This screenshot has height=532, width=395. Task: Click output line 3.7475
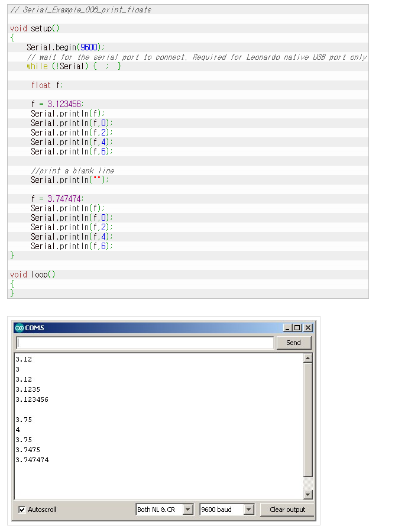(28, 450)
